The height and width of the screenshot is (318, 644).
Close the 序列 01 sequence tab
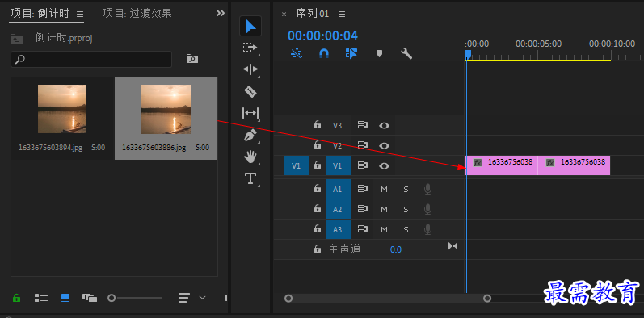click(284, 15)
